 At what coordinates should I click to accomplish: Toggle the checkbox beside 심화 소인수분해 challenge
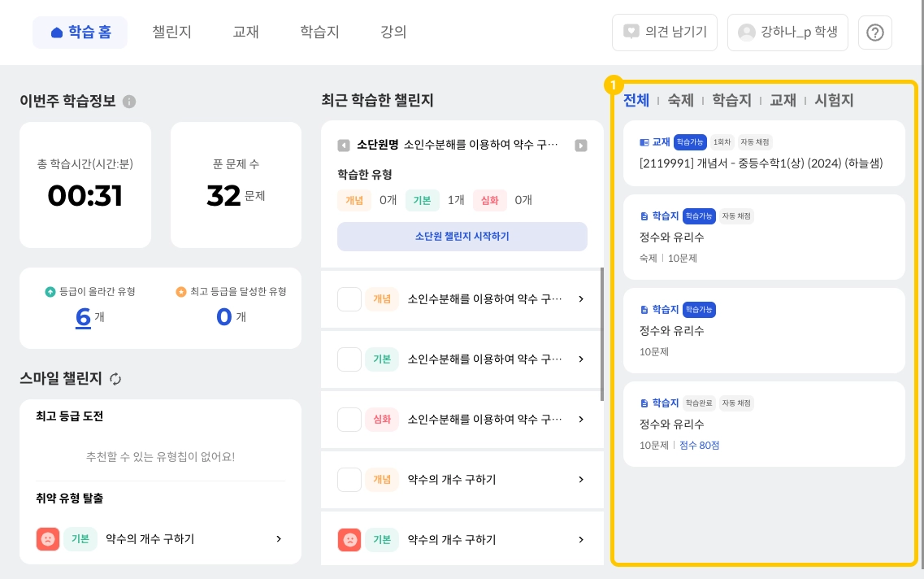[x=349, y=420]
